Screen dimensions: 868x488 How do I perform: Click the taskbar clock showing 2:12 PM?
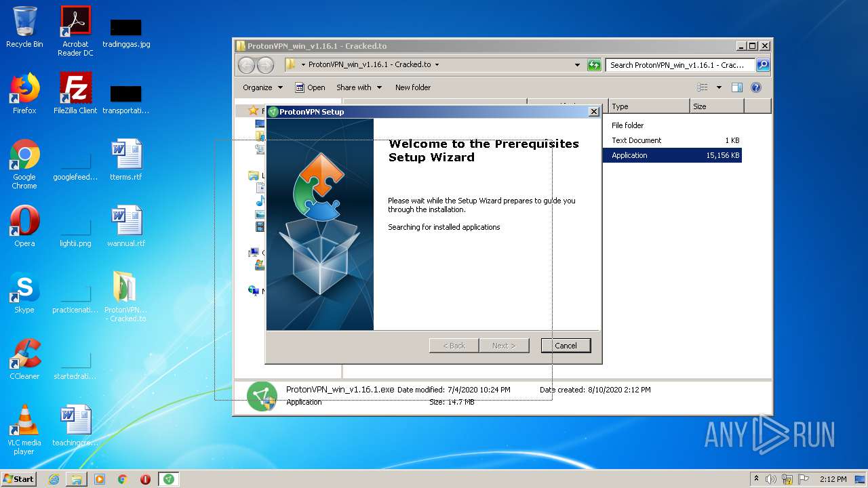(x=833, y=479)
